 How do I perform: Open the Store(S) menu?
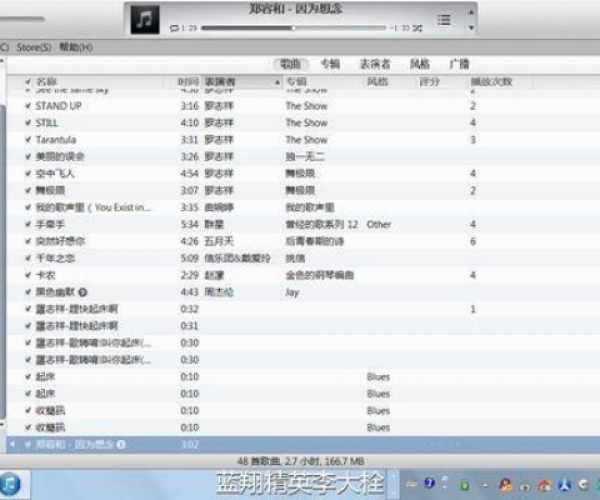pos(34,47)
